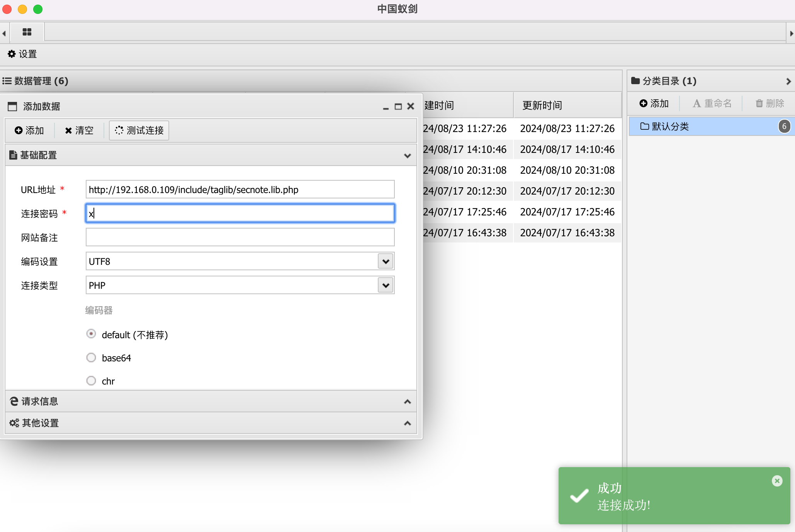
Task: Open the 设置 menu
Action: pos(22,54)
